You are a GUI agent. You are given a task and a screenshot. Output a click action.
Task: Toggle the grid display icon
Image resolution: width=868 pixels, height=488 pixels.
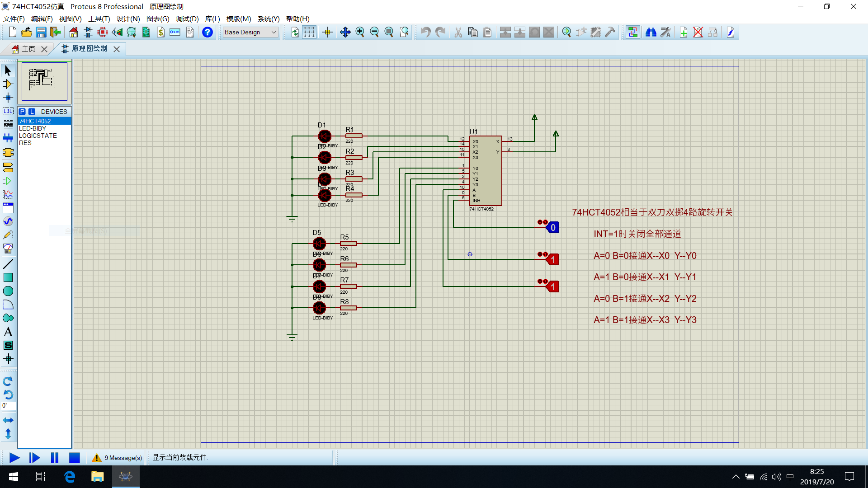pos(309,32)
